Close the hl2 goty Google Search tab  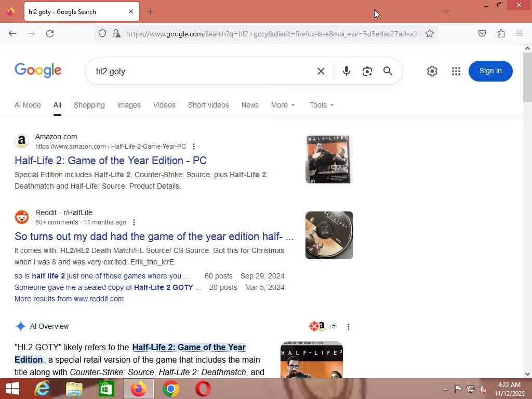131,12
